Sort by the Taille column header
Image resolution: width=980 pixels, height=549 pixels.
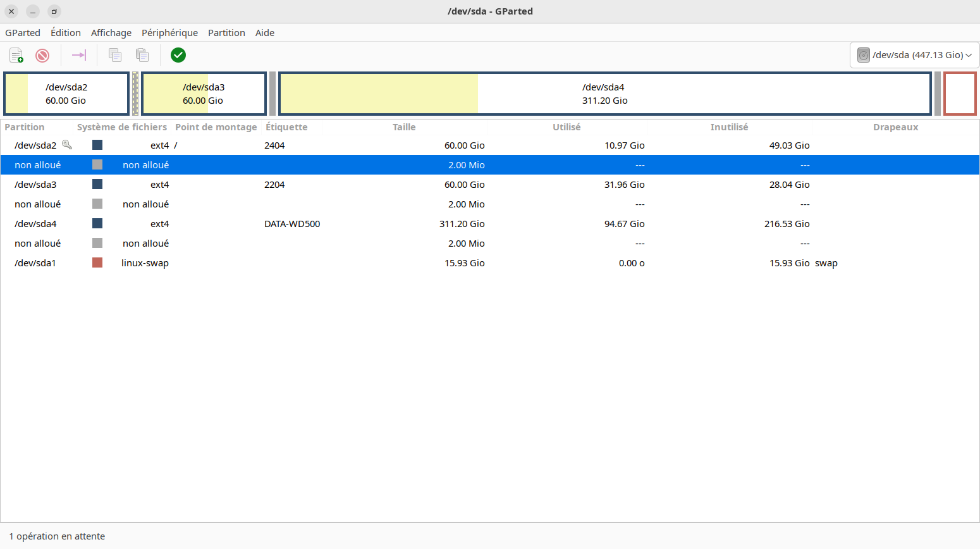[404, 127]
